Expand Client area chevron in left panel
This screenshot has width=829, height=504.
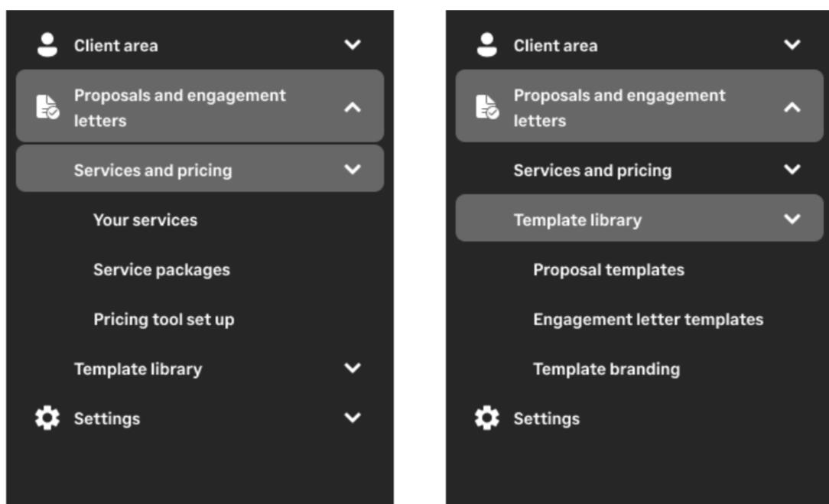tap(353, 45)
